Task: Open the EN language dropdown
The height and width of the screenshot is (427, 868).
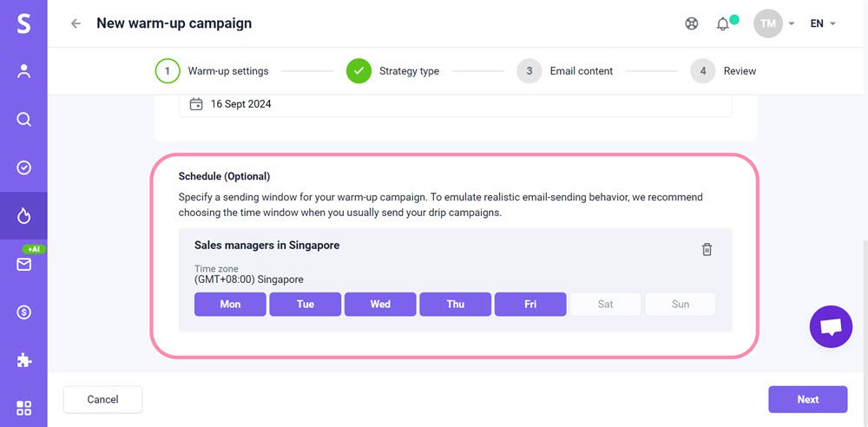Action: pos(822,23)
